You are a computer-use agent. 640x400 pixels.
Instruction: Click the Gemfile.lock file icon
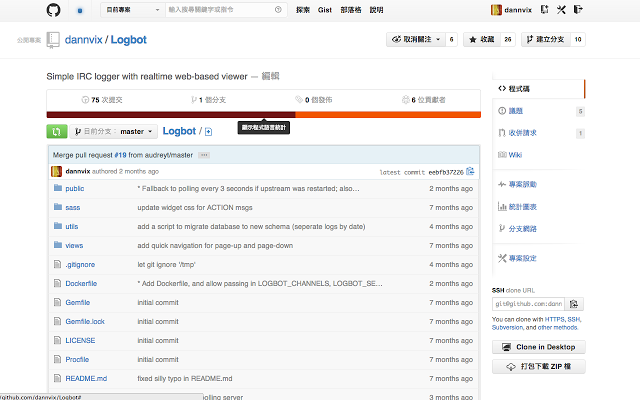tap(58, 321)
